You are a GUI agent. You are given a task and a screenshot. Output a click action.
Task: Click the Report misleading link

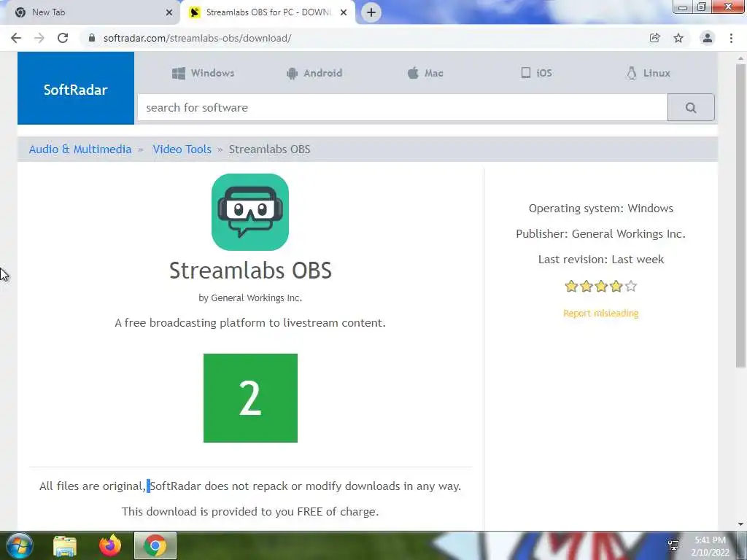pos(601,314)
